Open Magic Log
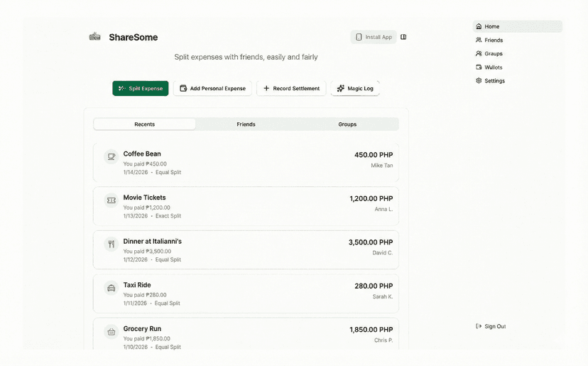 coord(355,89)
